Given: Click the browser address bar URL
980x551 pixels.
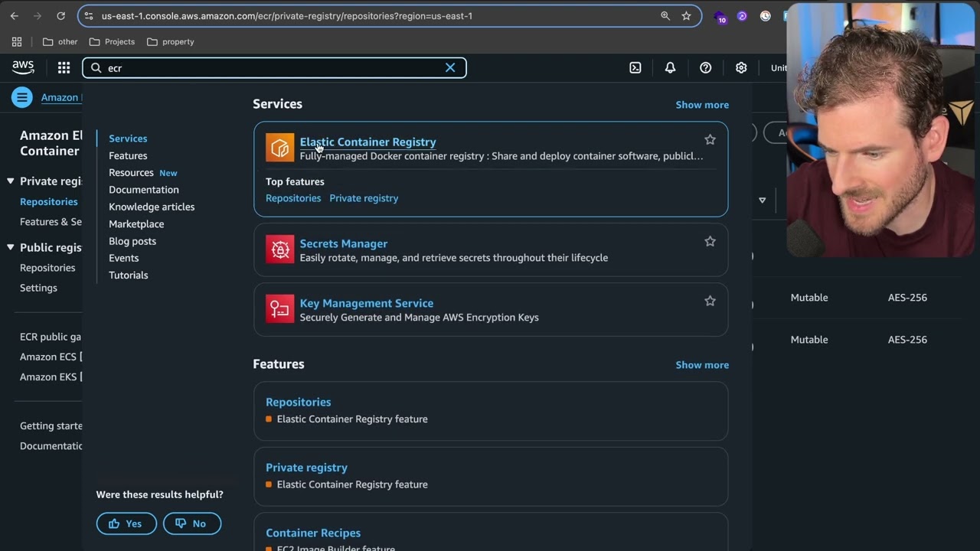Looking at the screenshot, I should coord(287,15).
